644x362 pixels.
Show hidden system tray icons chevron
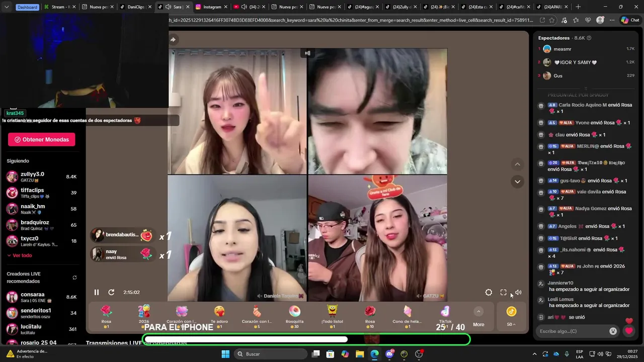[x=534, y=354]
